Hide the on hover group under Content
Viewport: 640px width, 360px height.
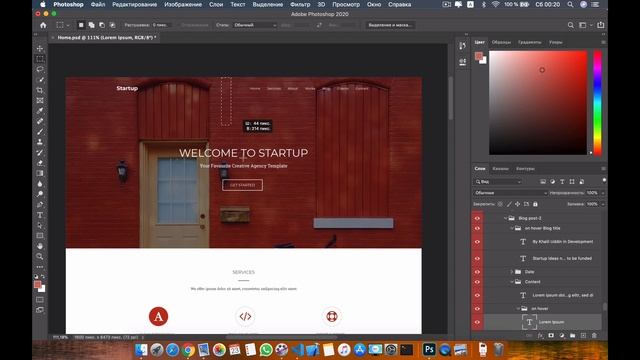click(x=477, y=309)
